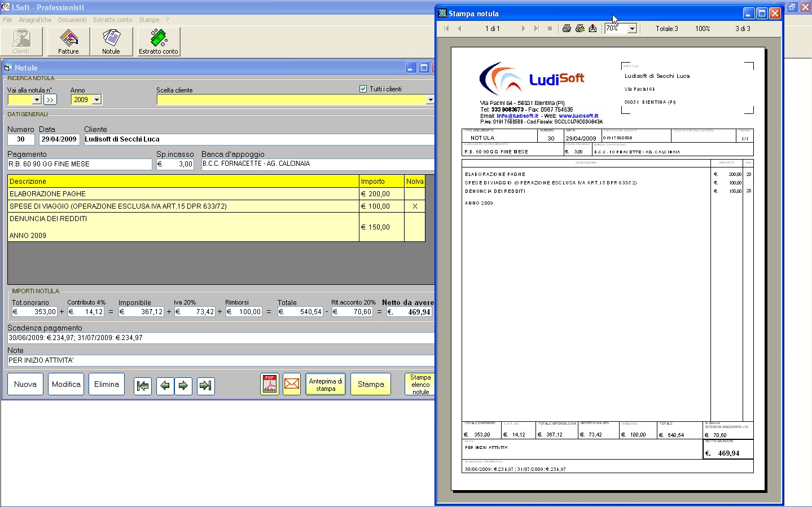Screen dimensions: 812x507
Task: Go to next page in print preview
Action: 523,28
